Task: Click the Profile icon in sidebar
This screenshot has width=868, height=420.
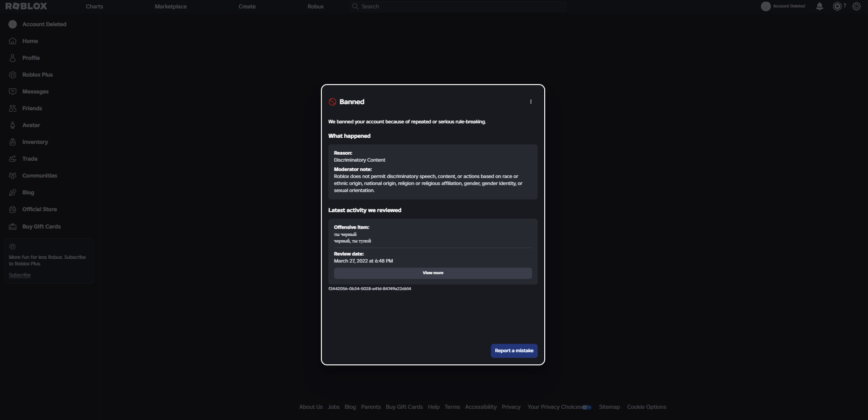Action: point(13,58)
